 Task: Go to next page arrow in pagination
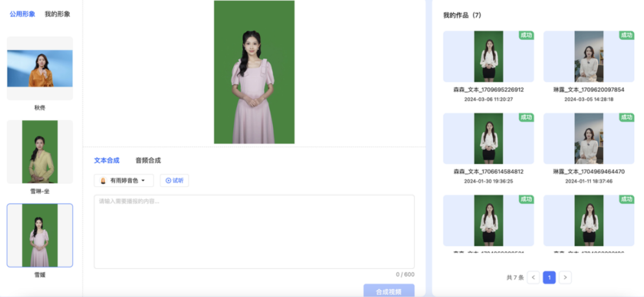point(565,277)
